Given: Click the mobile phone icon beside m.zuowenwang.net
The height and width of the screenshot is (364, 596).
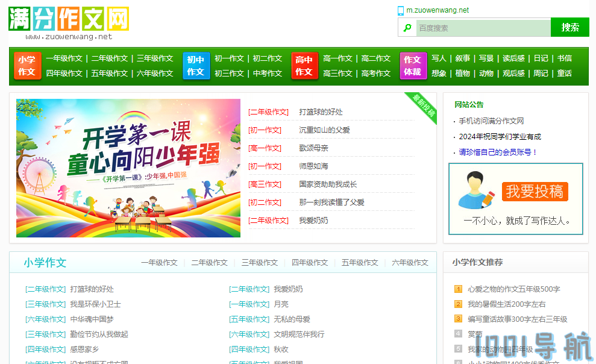Looking at the screenshot, I should (x=401, y=10).
